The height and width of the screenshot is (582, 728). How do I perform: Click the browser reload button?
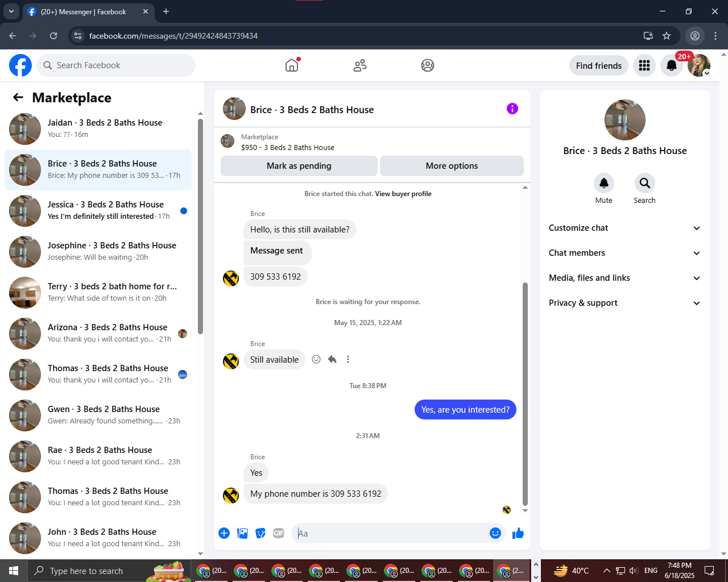(53, 36)
